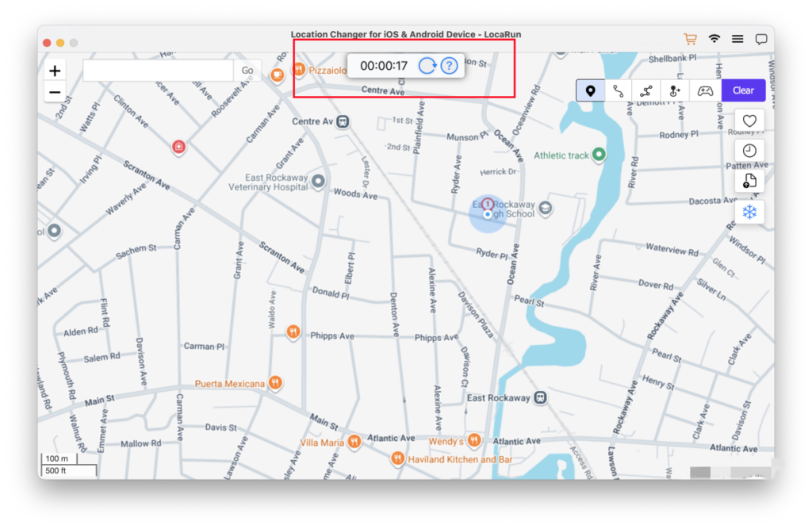Viewport: 812px width, 529px height.
Task: Click the Woods Ave street label
Action: pos(355,194)
